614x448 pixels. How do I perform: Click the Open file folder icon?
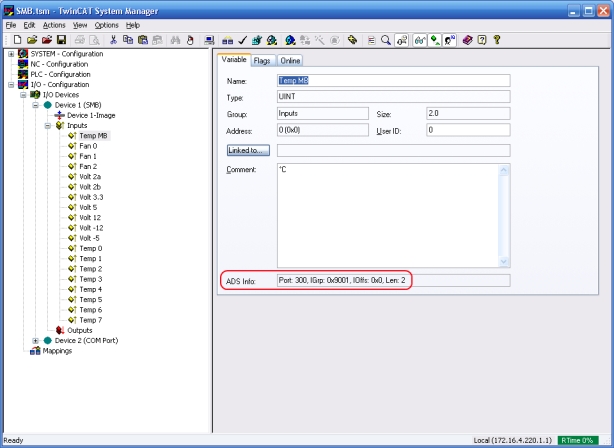[x=32, y=40]
